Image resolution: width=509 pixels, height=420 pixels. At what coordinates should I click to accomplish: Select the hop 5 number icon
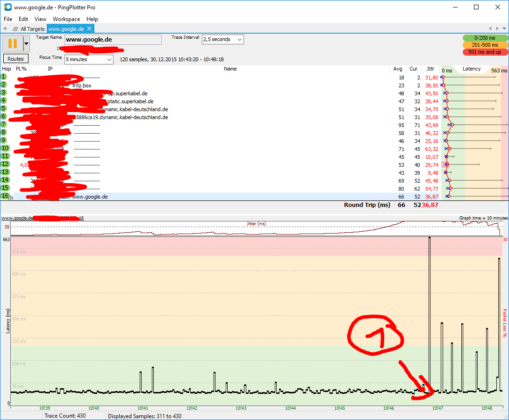[4, 108]
